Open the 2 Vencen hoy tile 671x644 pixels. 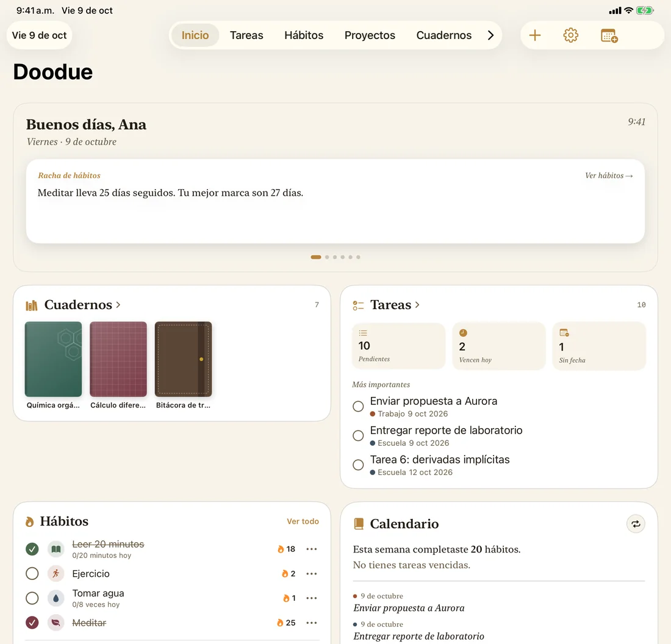click(x=499, y=346)
